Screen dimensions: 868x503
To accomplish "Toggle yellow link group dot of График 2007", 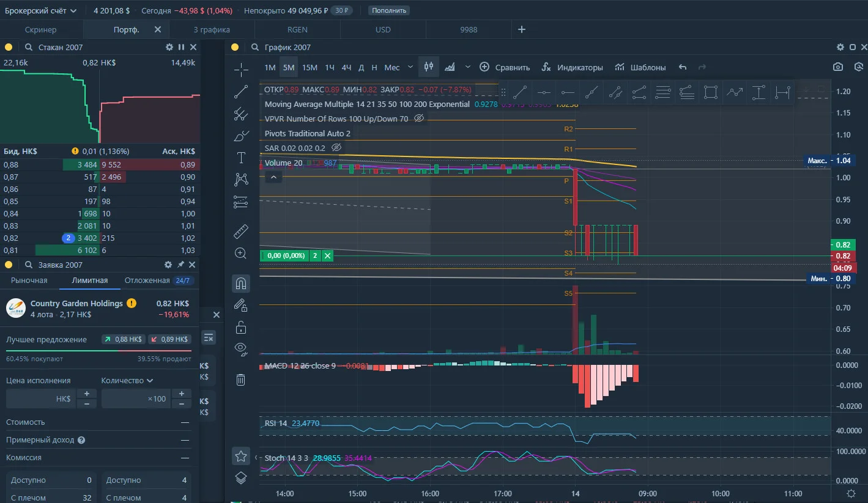I will [236, 48].
